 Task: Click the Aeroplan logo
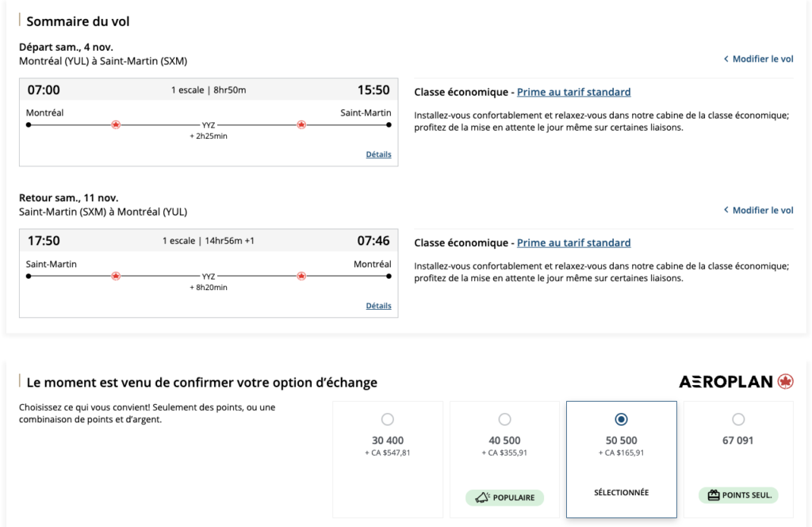[736, 382]
